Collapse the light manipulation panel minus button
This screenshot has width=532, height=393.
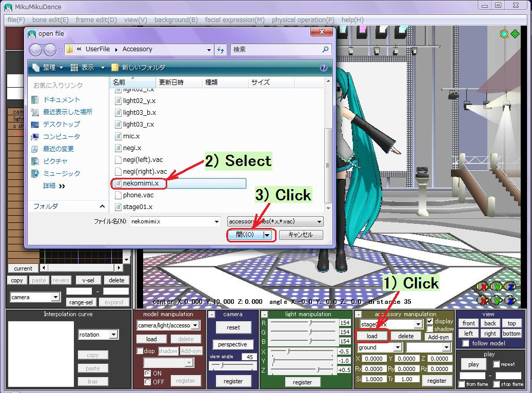click(x=265, y=315)
